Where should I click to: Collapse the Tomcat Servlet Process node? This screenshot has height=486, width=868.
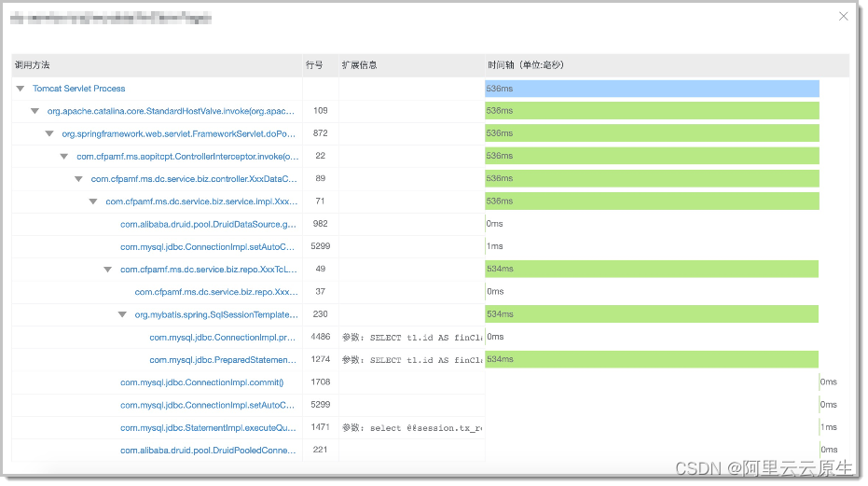pos(21,89)
